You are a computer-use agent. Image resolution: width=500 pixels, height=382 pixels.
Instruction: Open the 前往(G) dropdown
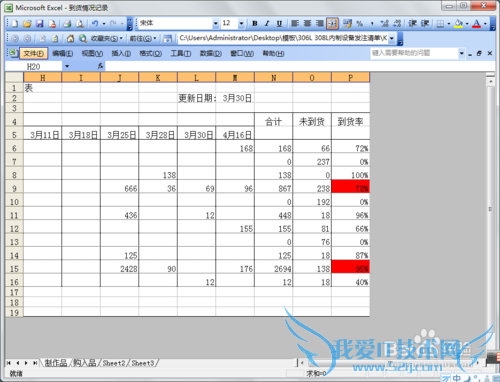(143, 39)
